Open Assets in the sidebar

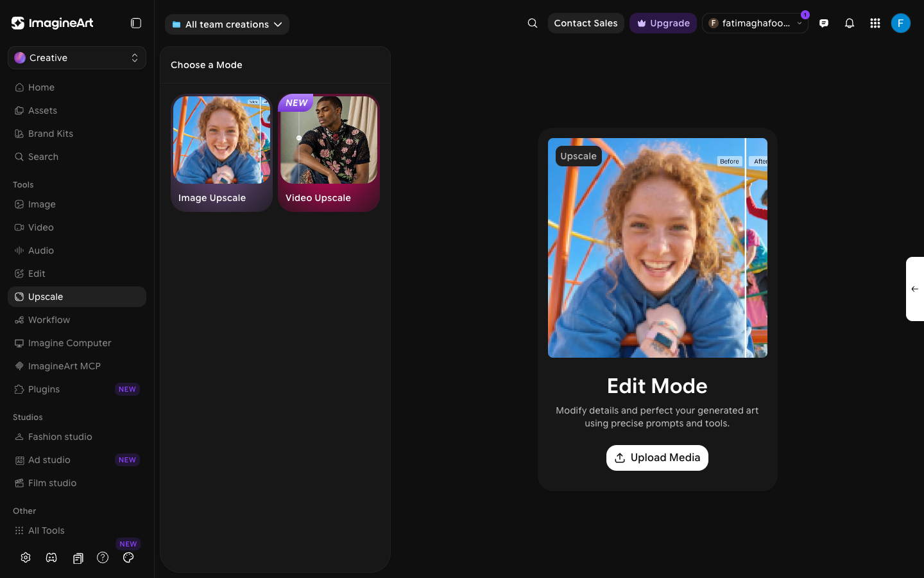tap(77, 110)
